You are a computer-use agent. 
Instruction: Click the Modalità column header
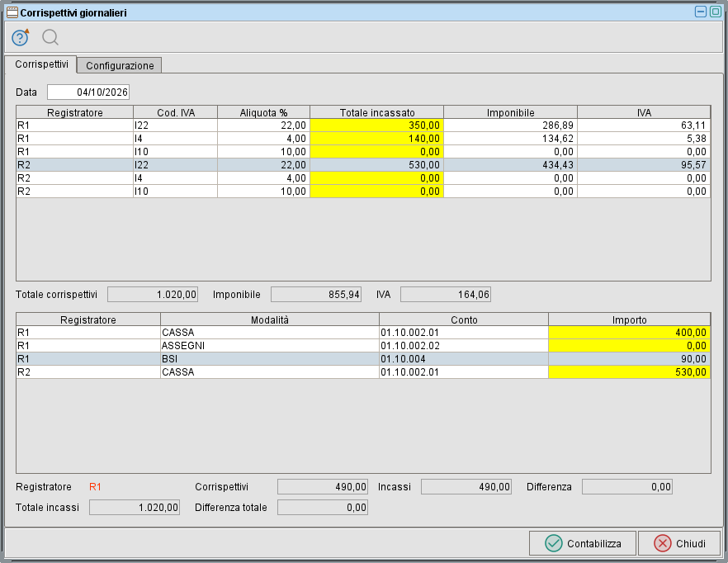[x=270, y=319]
